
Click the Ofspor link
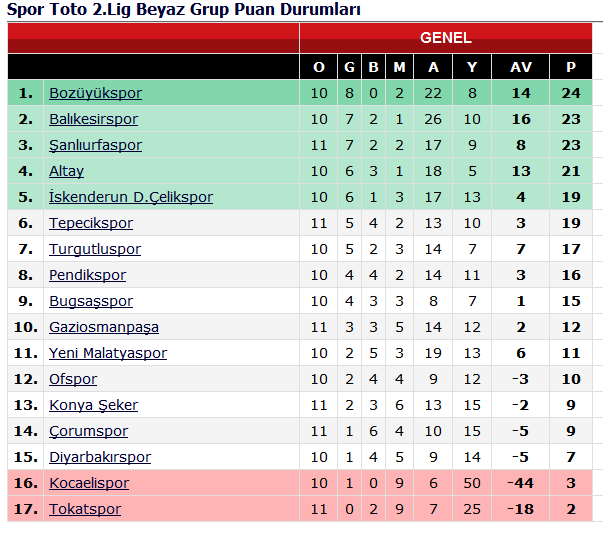pos(73,379)
